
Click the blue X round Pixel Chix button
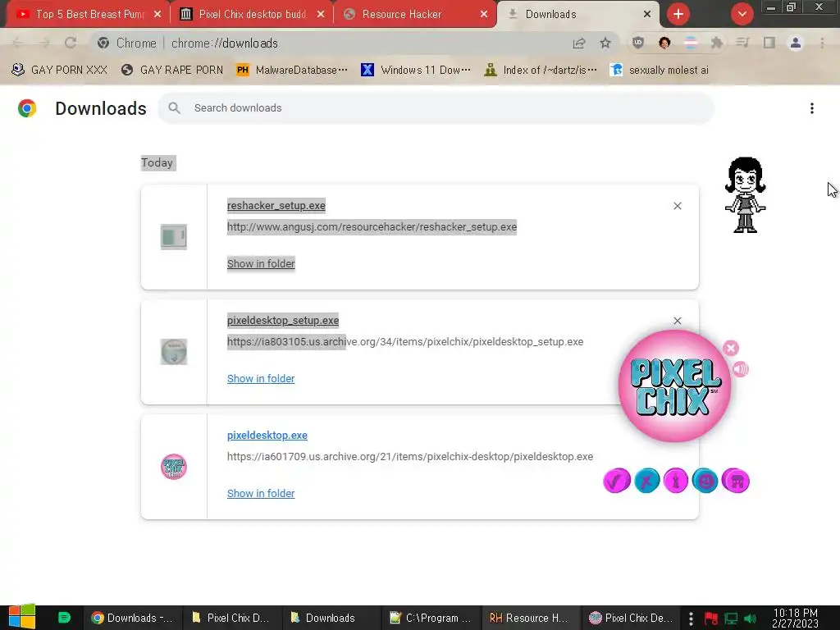tap(646, 481)
